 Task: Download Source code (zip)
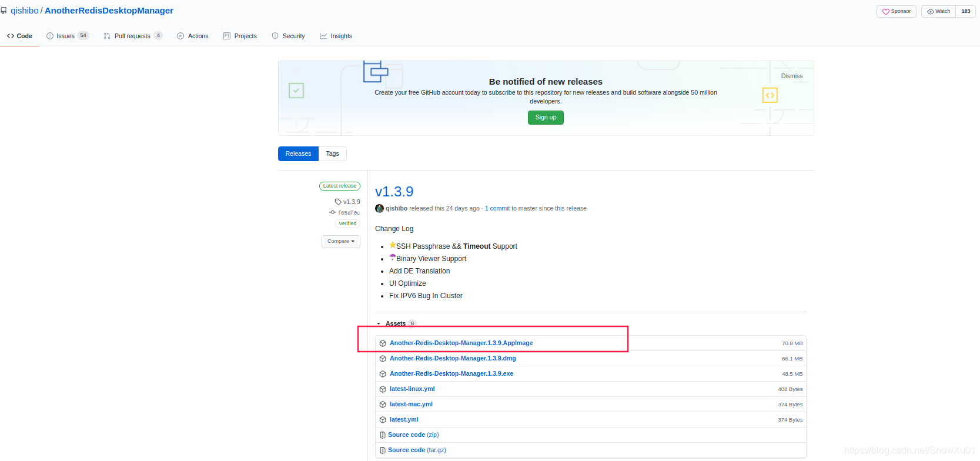coord(413,435)
